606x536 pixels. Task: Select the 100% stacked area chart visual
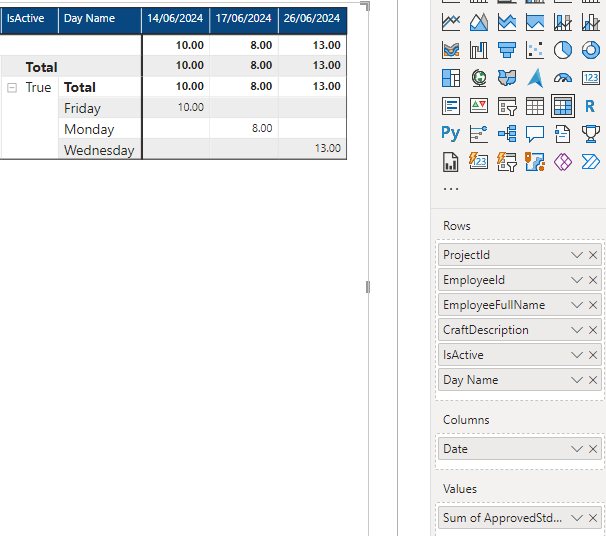coord(535,22)
